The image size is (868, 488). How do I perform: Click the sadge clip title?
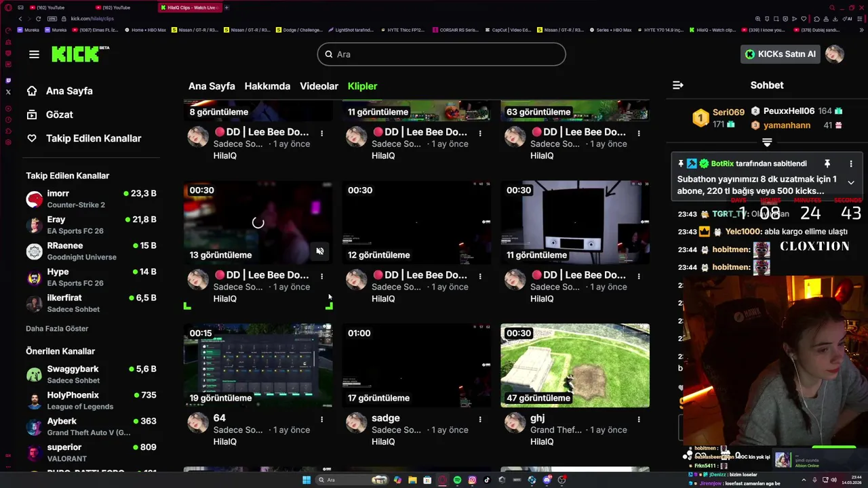pos(386,418)
